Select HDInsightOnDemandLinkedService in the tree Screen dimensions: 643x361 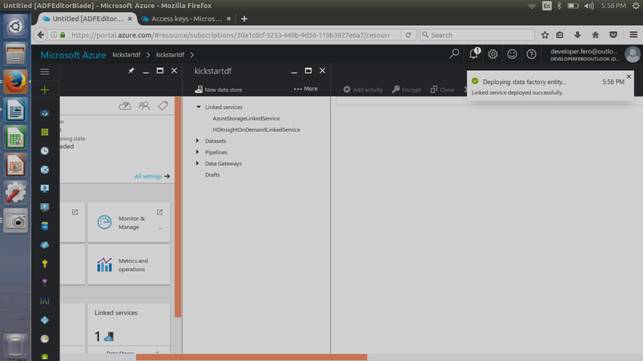[256, 130]
